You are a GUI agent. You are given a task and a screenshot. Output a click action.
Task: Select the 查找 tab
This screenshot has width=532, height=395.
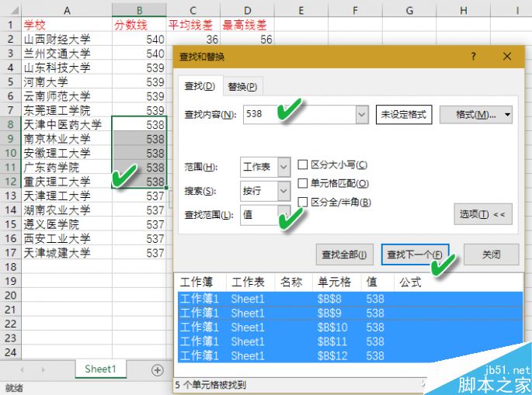[200, 86]
